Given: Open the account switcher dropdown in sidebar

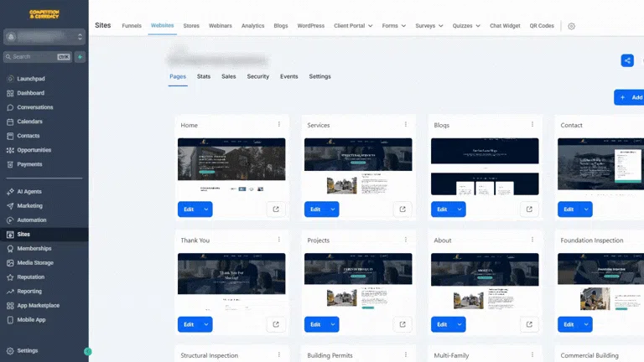Looking at the screenshot, I should [x=44, y=37].
